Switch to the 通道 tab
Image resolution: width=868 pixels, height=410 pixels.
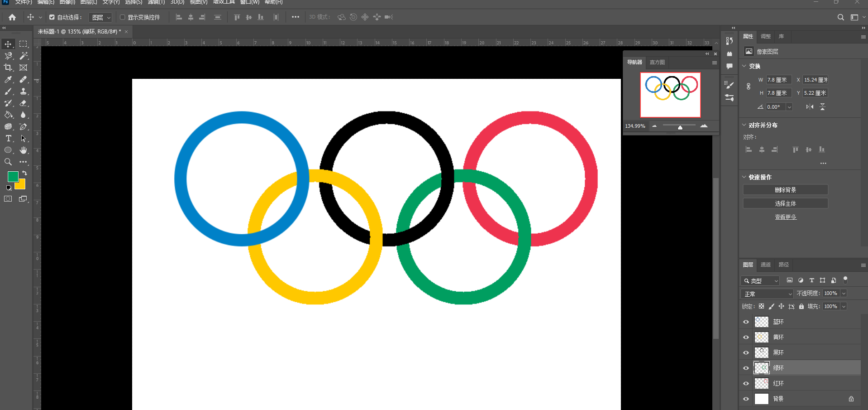pyautogui.click(x=766, y=265)
